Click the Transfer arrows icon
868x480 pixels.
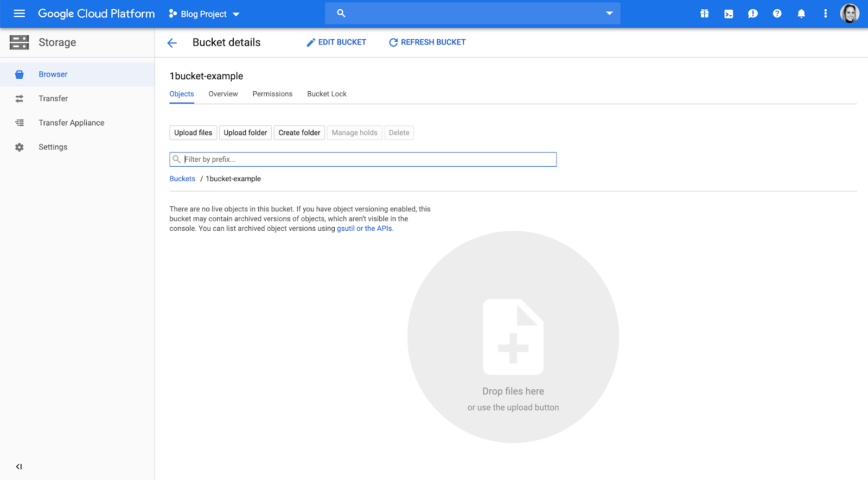click(x=20, y=99)
